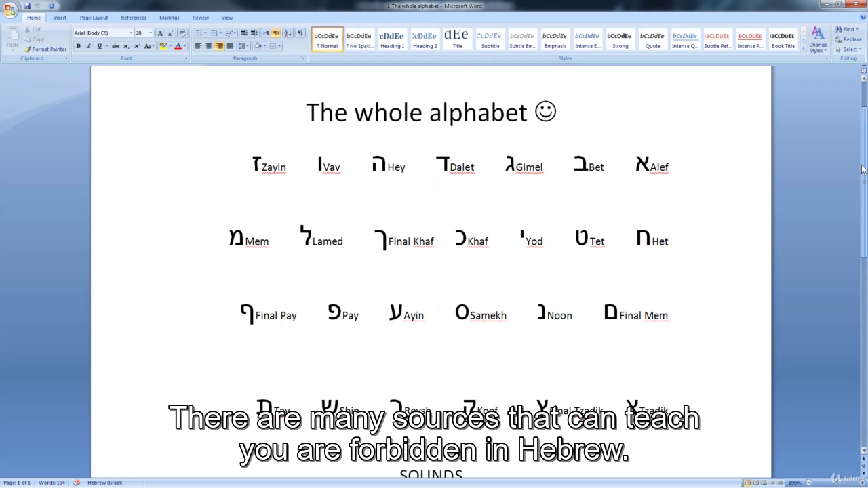Click the Change Styles icon

(x=818, y=39)
